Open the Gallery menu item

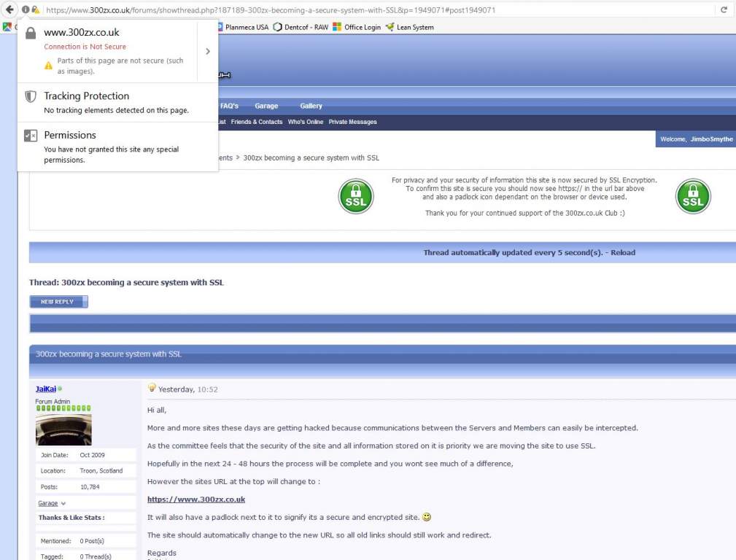click(311, 106)
